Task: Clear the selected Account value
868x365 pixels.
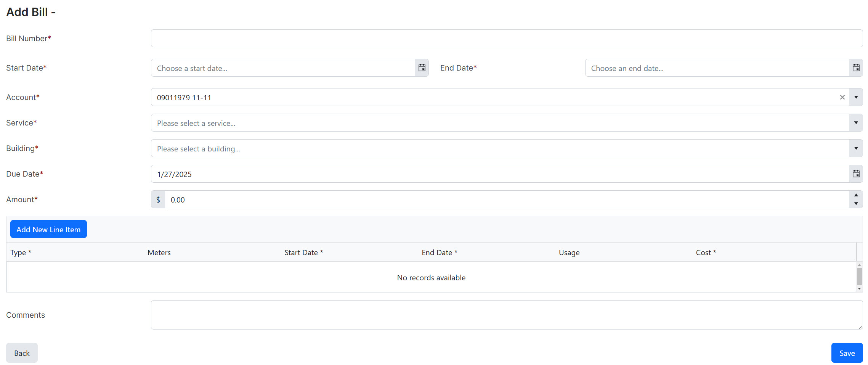Action: coord(842,97)
